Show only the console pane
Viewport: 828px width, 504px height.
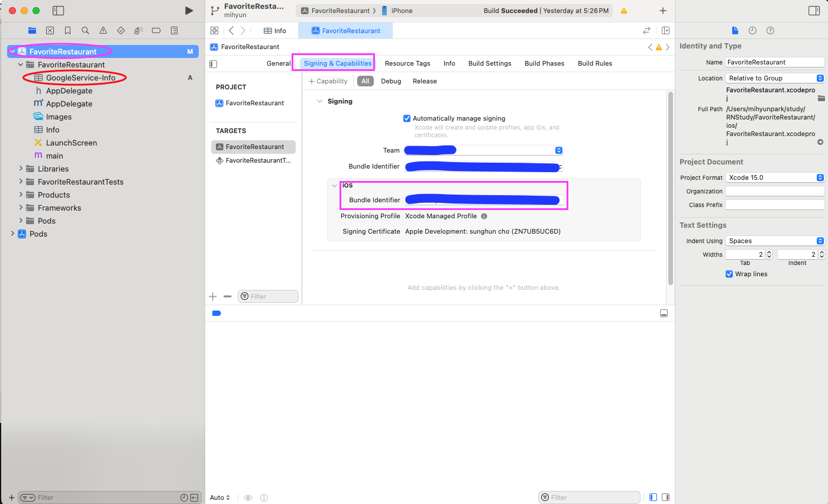[x=665, y=497]
